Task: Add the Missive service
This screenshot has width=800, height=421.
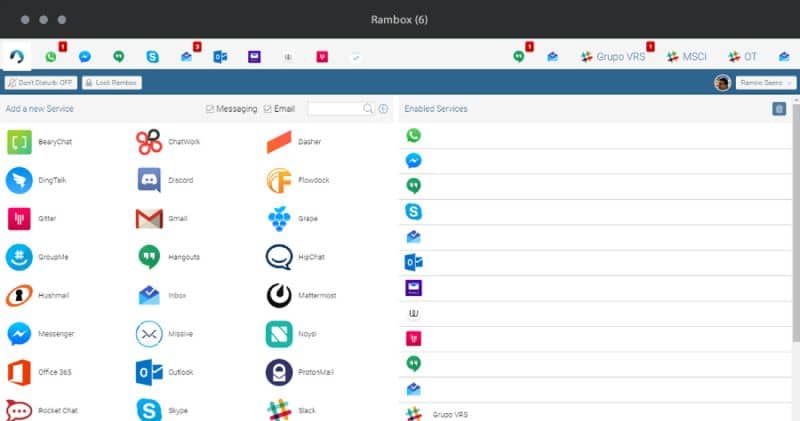Action: click(165, 334)
